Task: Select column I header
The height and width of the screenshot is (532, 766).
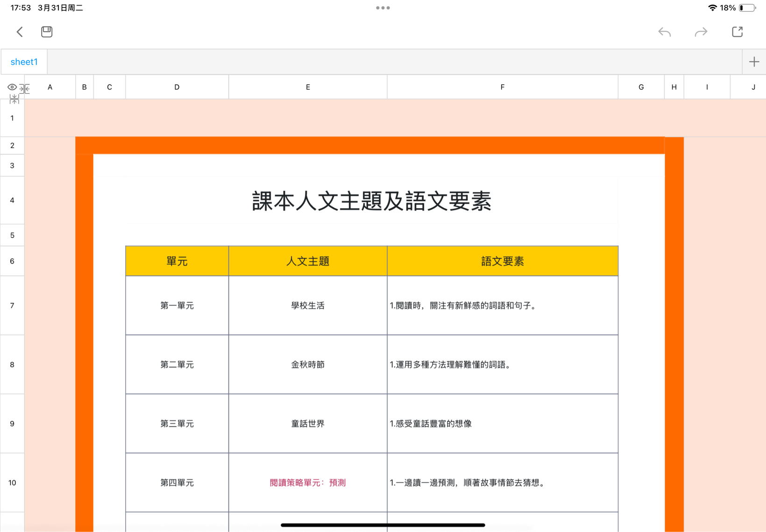Action: [x=707, y=87]
